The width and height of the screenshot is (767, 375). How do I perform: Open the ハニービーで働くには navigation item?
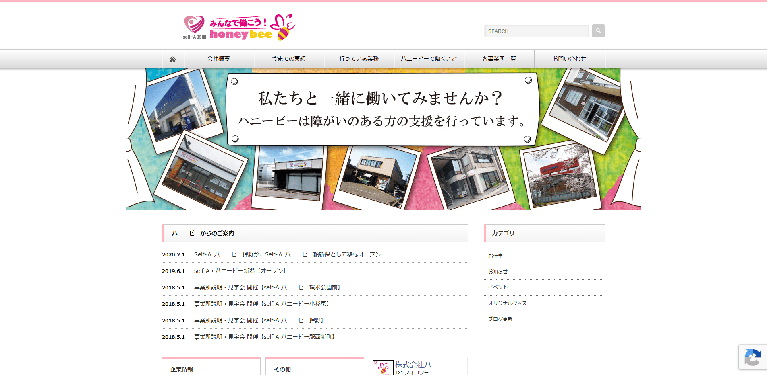pyautogui.click(x=429, y=59)
